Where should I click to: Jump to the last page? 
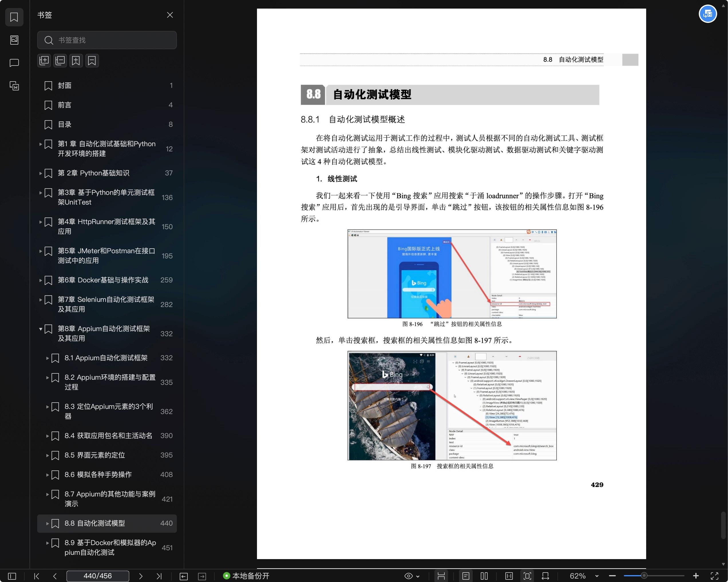159,576
